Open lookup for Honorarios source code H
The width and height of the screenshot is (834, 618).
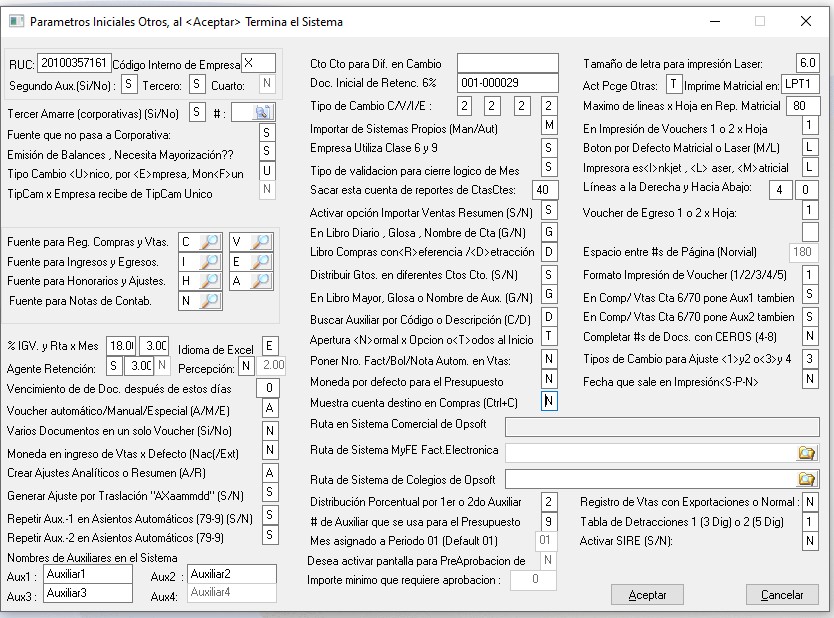[210, 281]
